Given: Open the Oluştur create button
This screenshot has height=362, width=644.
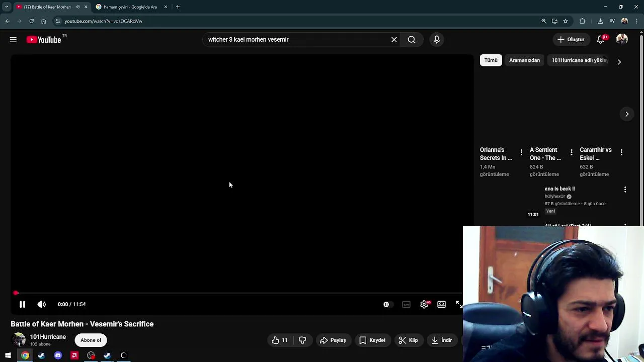Looking at the screenshot, I should tap(571, 40).
